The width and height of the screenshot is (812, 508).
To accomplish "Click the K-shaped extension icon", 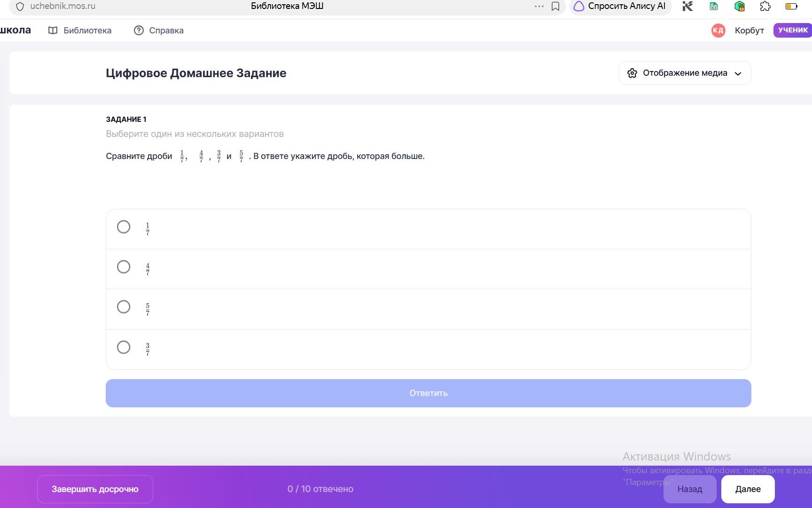I will 688,7.
